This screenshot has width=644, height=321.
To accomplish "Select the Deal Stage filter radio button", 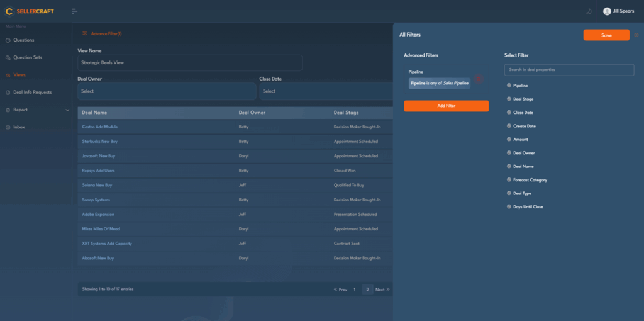I will [509, 99].
